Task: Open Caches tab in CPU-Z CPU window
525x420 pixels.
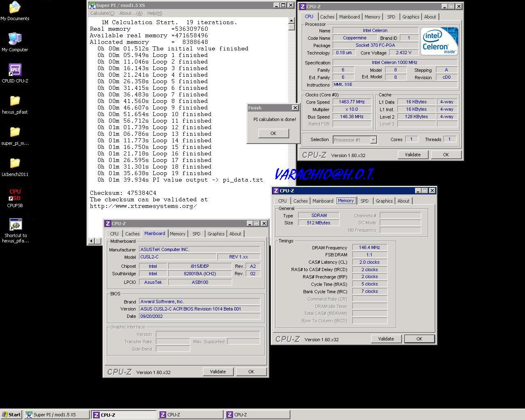Action: click(x=327, y=17)
